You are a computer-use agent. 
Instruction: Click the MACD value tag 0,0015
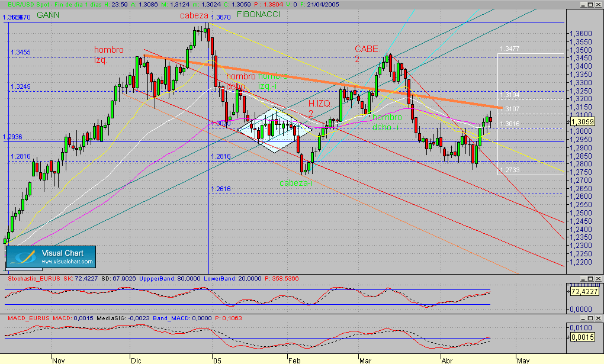pos(583,337)
